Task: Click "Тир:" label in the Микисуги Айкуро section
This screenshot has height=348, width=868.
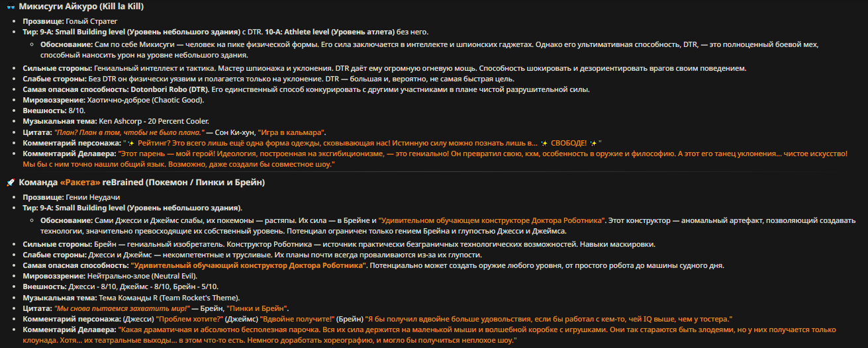Action: click(30, 32)
